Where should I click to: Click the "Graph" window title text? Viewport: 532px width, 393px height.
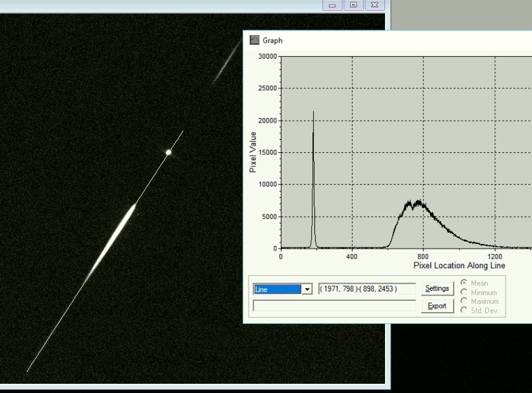point(272,40)
